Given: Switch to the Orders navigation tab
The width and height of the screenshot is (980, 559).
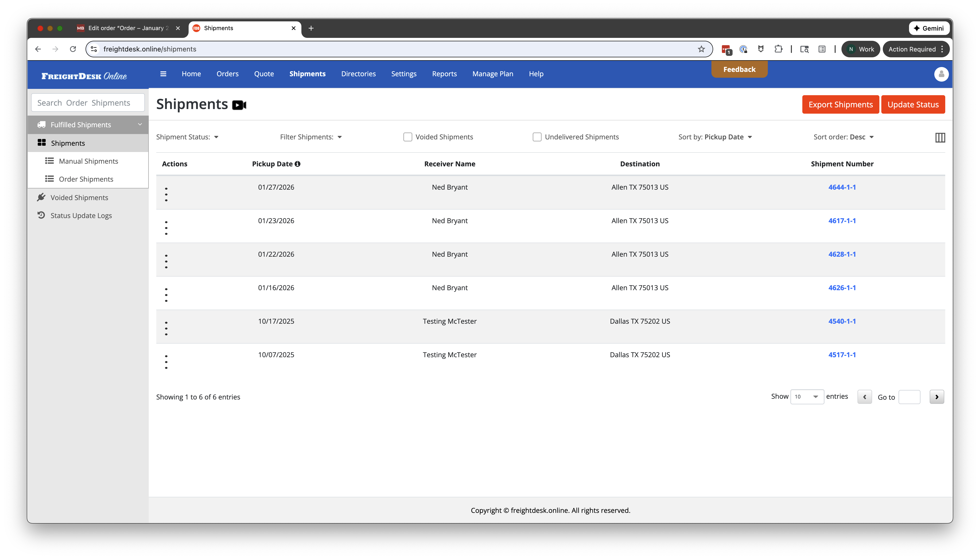Looking at the screenshot, I should click(227, 74).
